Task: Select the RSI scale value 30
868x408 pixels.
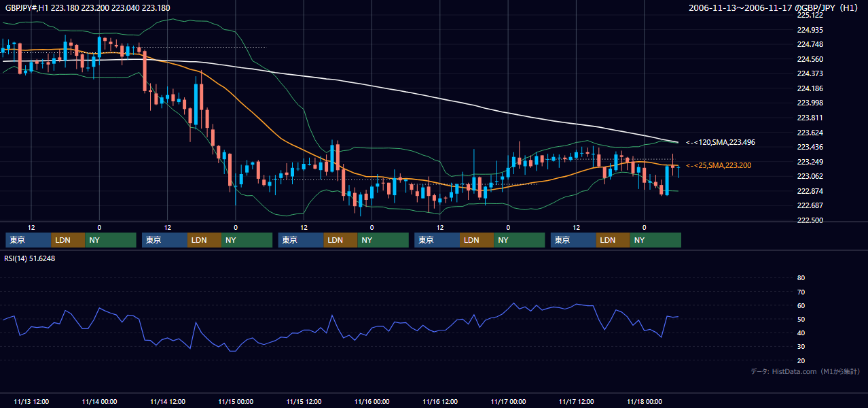Action: coord(801,347)
